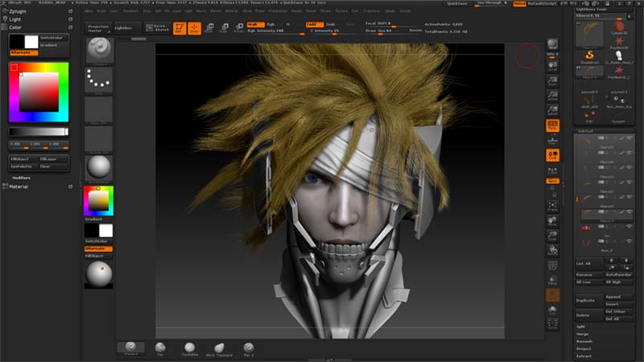Viewport: 644px width, 362px height.
Task: Click the Scroll canvas icon on right shelf
Action: pyautogui.click(x=553, y=66)
